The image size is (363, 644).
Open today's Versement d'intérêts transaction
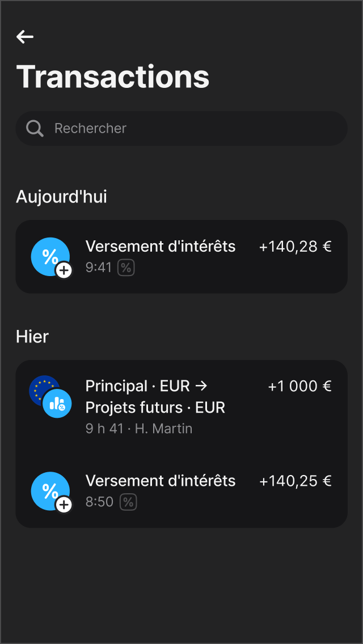pyautogui.click(x=161, y=246)
